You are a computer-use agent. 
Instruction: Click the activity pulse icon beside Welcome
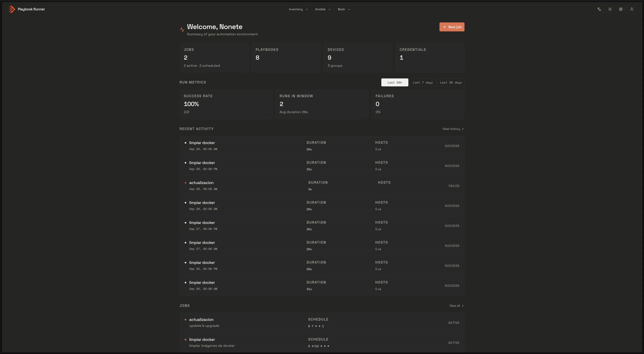tap(182, 30)
